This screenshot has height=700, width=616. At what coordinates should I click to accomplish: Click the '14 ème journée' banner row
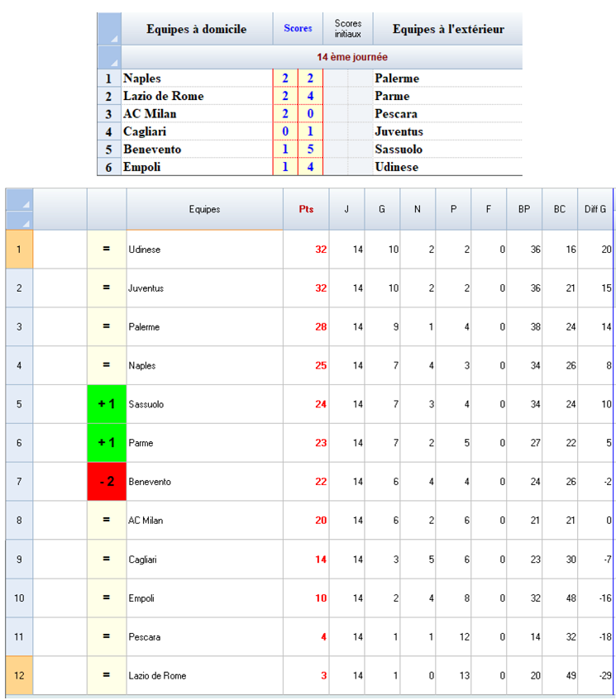click(x=352, y=57)
